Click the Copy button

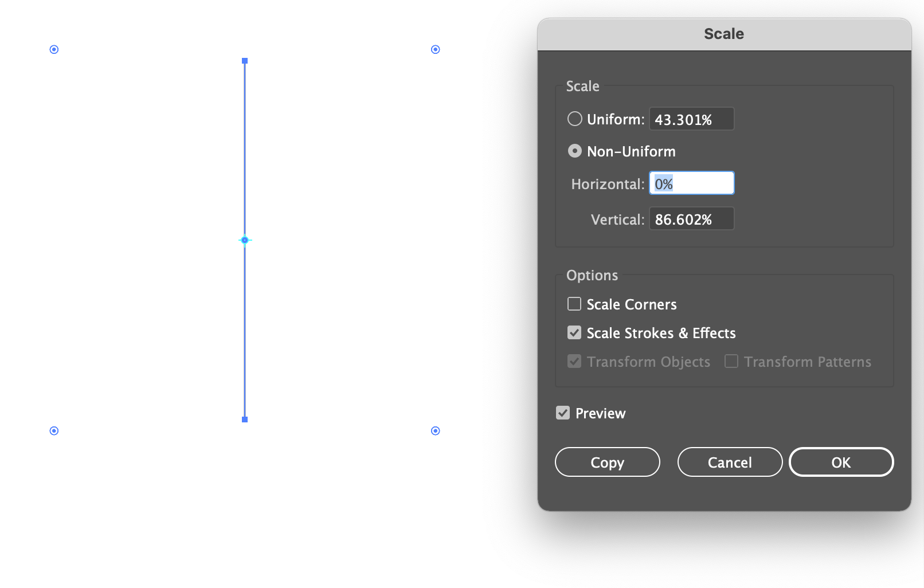[607, 462]
